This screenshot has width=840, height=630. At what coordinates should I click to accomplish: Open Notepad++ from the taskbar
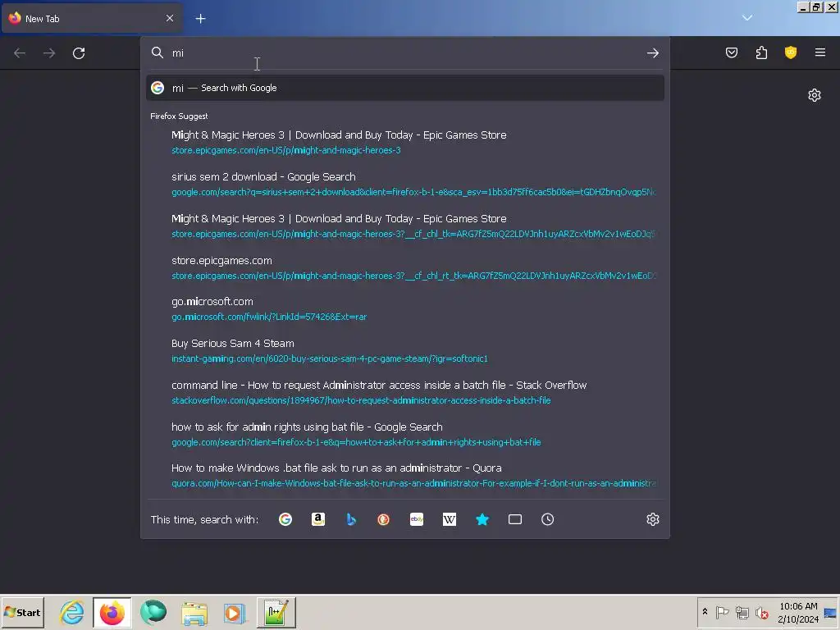276,612
